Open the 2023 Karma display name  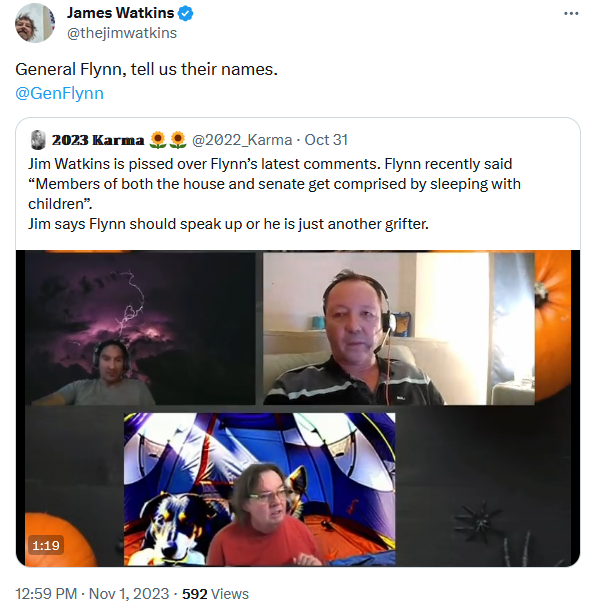[x=98, y=140]
